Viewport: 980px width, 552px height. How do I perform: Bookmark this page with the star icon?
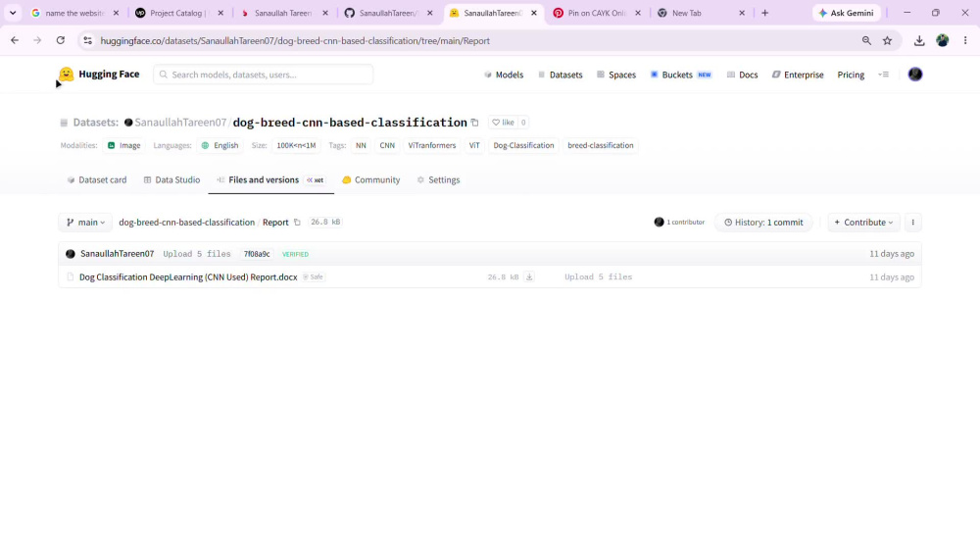888,40
